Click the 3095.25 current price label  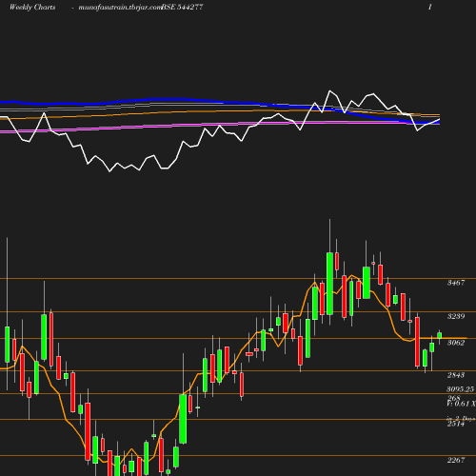461,389
